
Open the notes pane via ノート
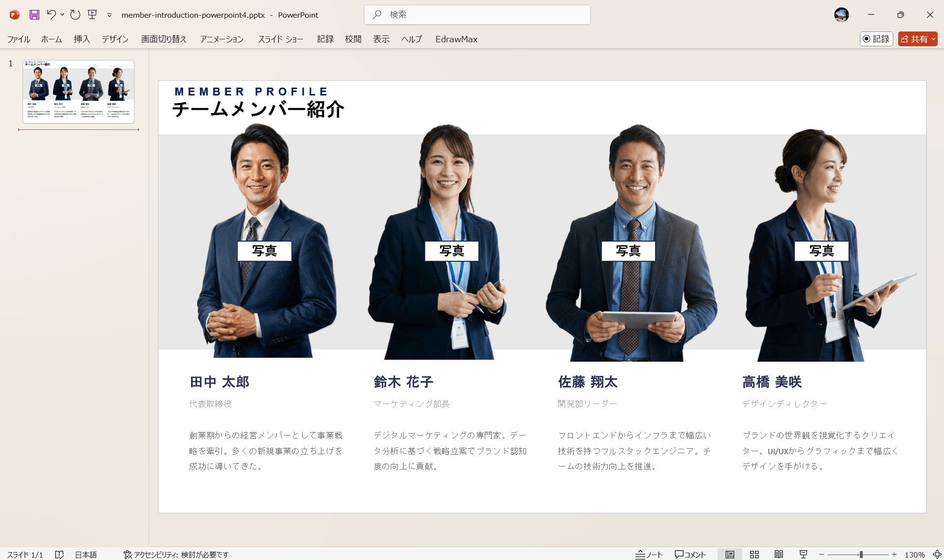649,554
